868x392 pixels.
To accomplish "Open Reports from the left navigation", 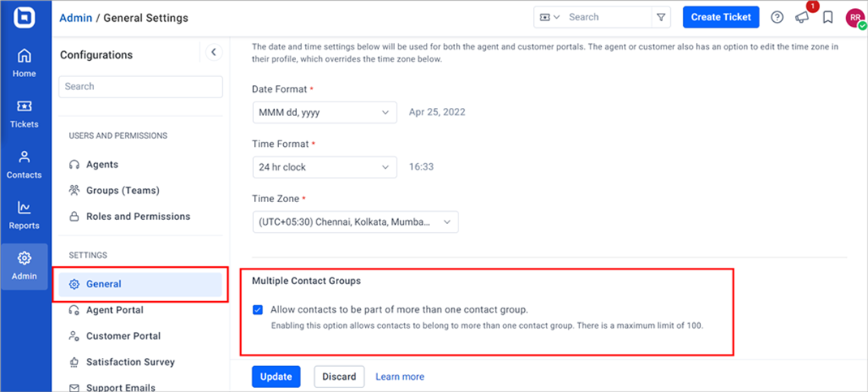I will (24, 215).
